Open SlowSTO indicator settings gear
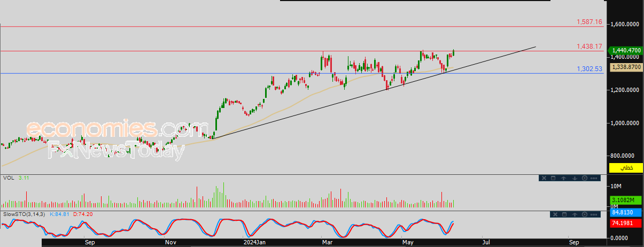 click(584, 214)
